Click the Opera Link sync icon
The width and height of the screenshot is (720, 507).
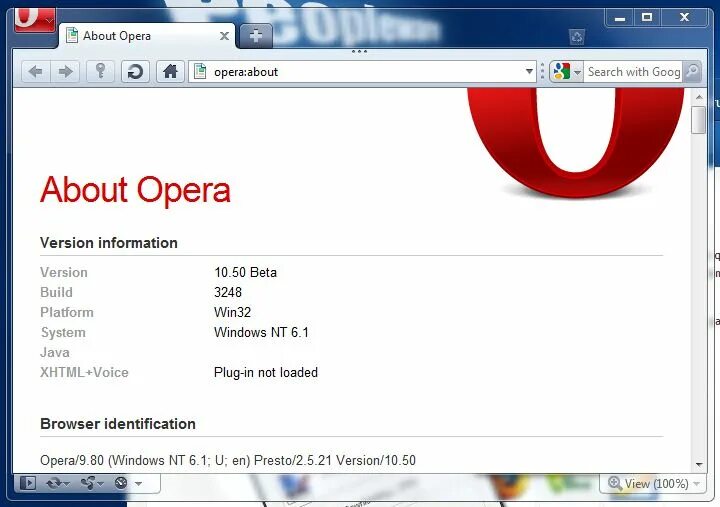coord(55,483)
